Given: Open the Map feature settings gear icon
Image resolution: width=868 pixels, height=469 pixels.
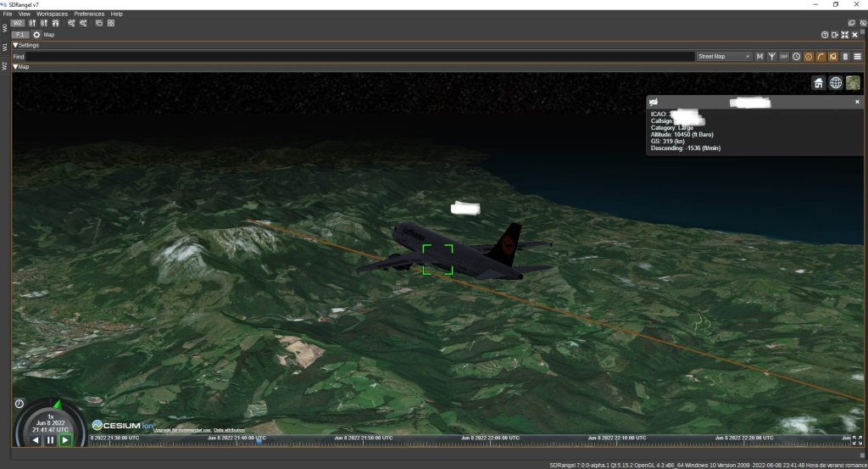Looking at the screenshot, I should tap(36, 35).
